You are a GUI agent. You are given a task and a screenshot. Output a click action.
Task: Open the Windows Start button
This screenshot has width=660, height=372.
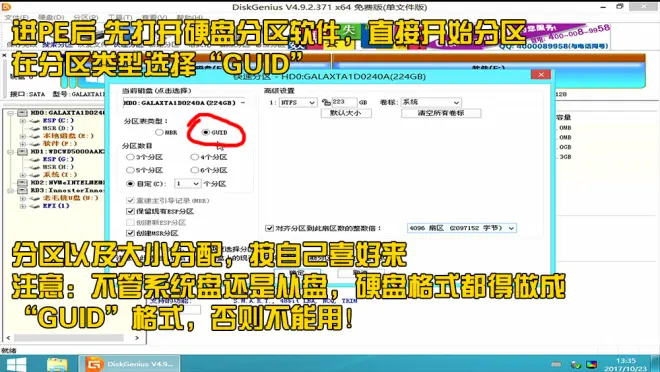pos(16,364)
